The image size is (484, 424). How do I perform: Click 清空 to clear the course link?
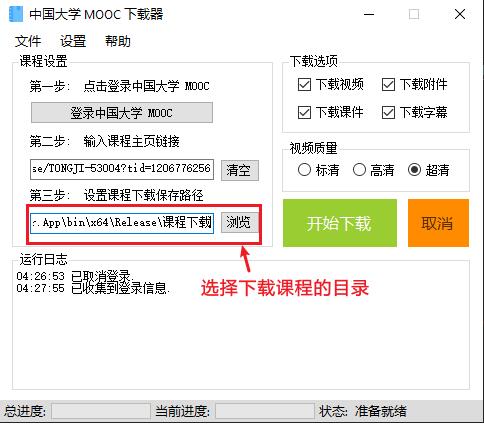239,170
